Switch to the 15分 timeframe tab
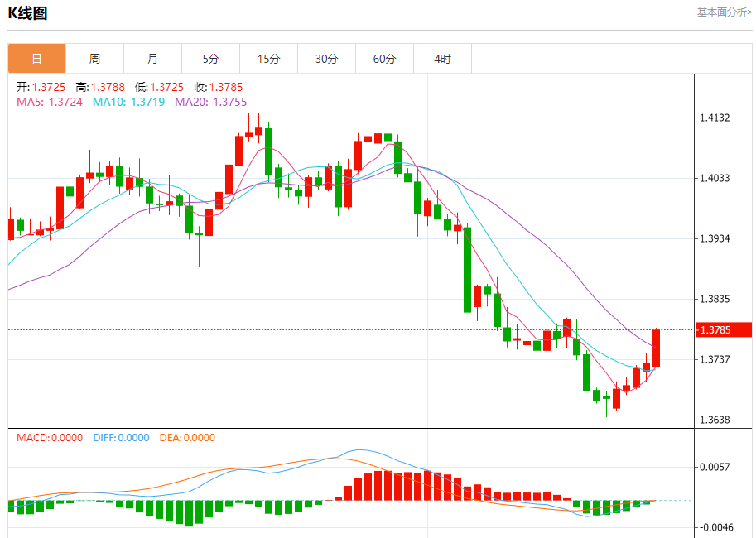The width and height of the screenshot is (756, 538). [x=268, y=59]
